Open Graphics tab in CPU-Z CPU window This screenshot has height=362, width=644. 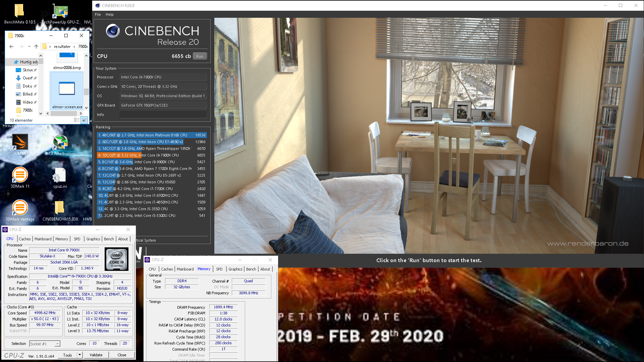pos(93,239)
